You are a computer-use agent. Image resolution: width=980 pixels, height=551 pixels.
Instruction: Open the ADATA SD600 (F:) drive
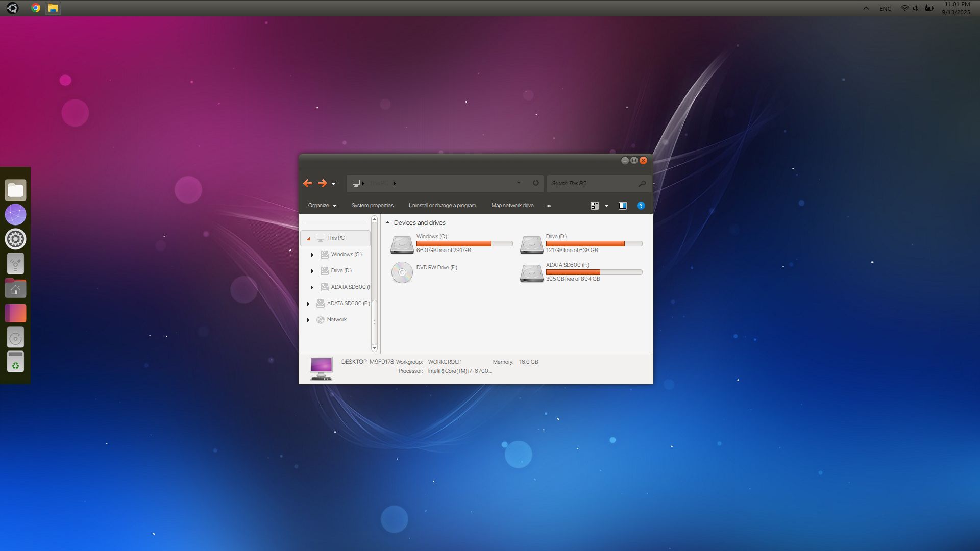pyautogui.click(x=532, y=273)
